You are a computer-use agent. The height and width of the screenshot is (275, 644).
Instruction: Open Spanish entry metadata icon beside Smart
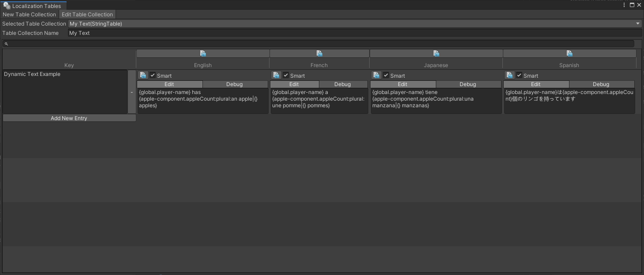point(509,75)
